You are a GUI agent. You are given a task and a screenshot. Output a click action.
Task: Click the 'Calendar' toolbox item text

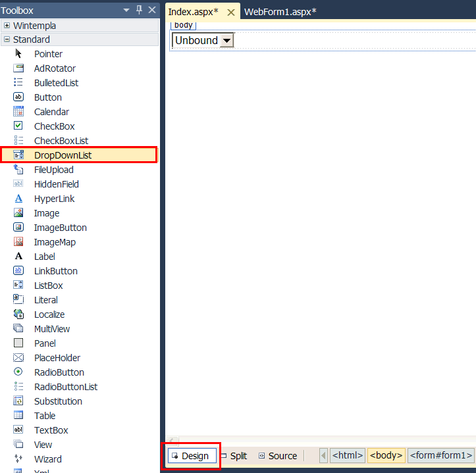[x=51, y=112]
